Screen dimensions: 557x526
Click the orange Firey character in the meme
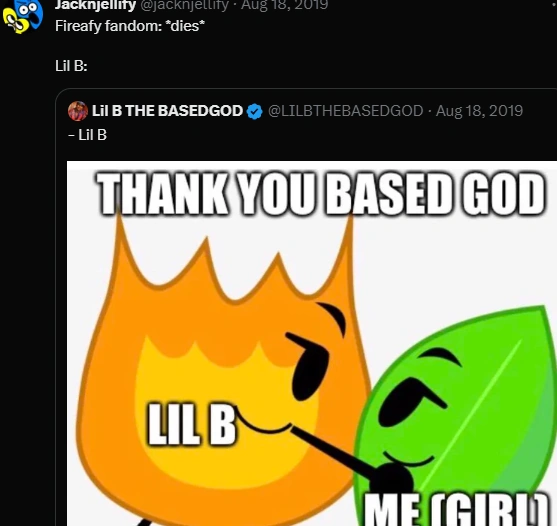(220, 373)
